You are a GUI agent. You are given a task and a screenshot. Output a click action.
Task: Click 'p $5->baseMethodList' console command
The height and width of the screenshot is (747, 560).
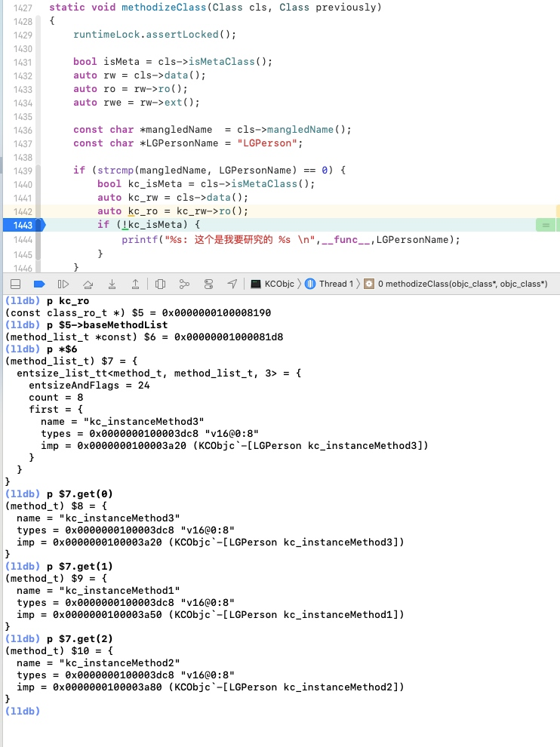coord(107,325)
